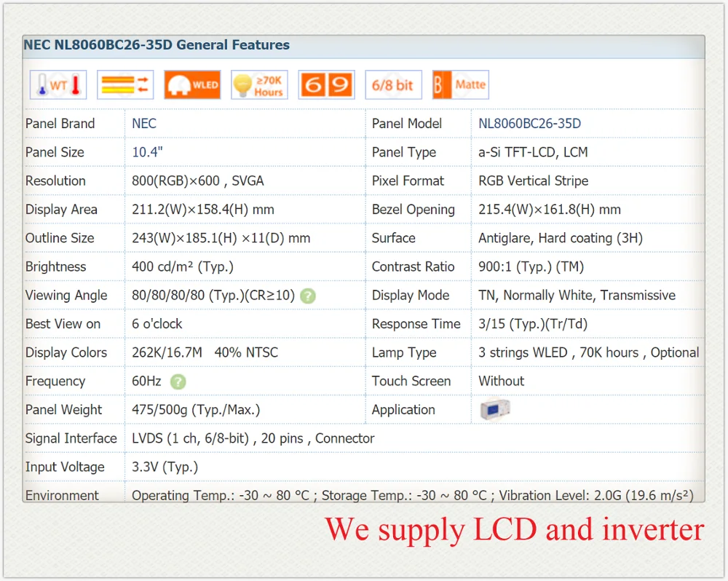Click the Frequency label

coord(55,382)
